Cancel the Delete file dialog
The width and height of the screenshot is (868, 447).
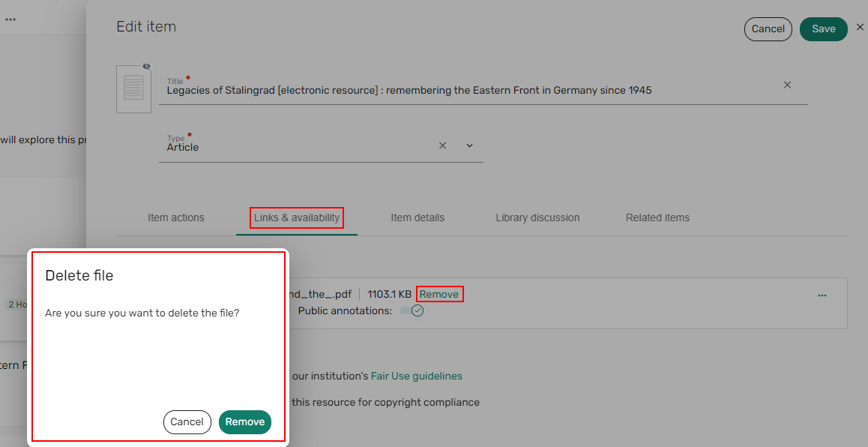187,422
